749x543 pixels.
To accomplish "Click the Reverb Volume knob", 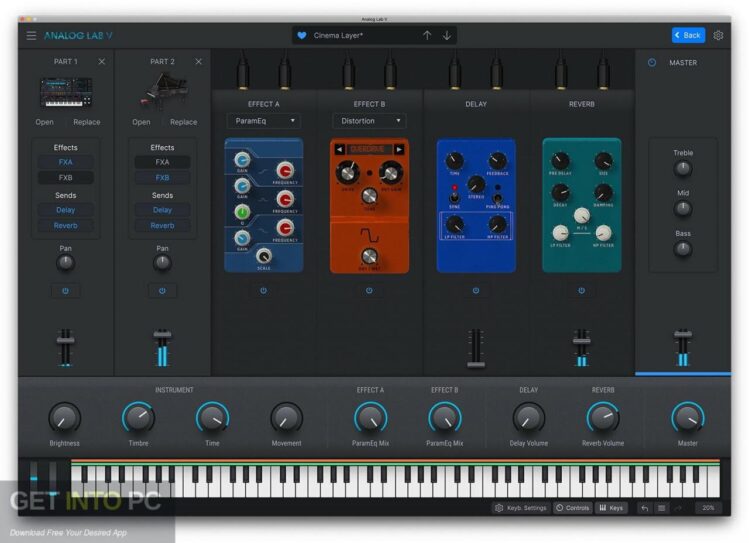I will click(603, 418).
